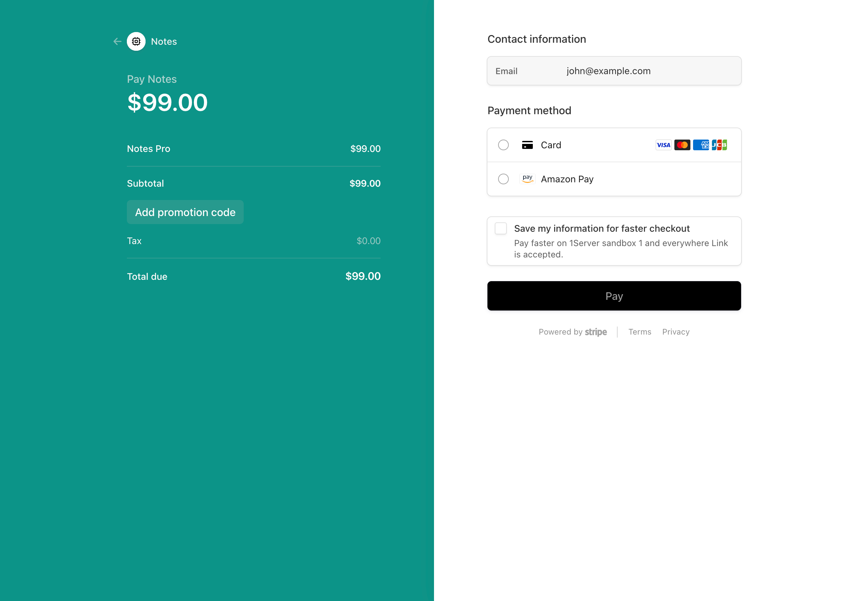Screen dimensions: 868x601
Task: Click the Email input field
Action: point(614,71)
